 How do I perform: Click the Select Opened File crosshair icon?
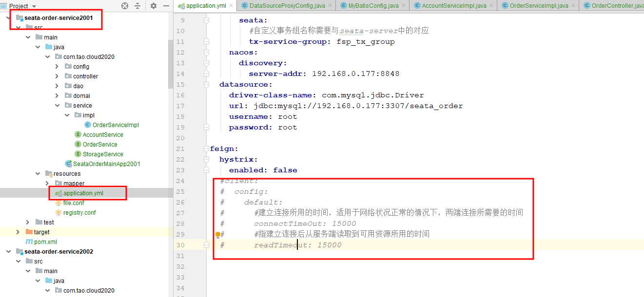click(125, 6)
